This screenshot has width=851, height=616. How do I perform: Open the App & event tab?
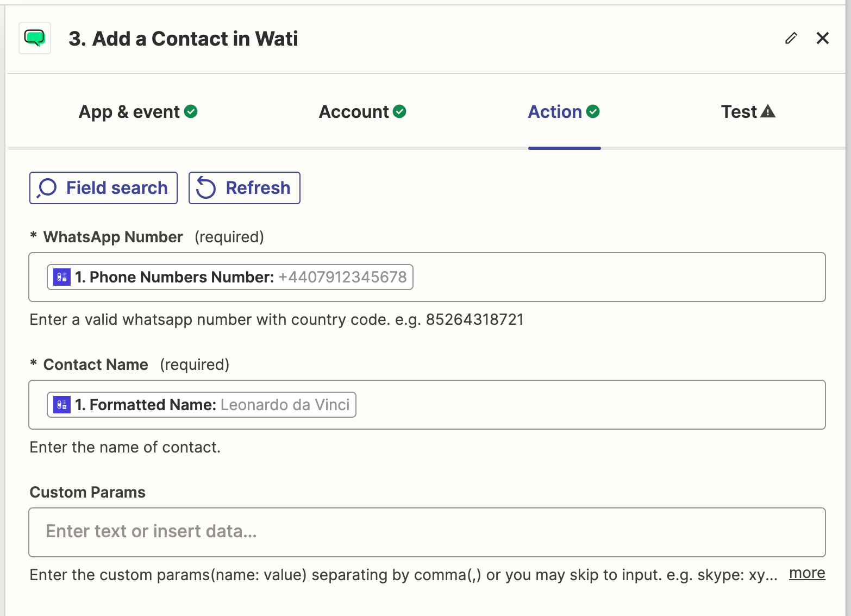point(138,111)
